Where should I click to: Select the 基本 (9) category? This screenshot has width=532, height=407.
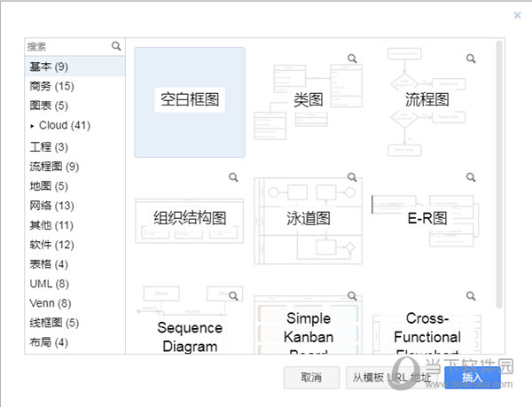click(75, 67)
